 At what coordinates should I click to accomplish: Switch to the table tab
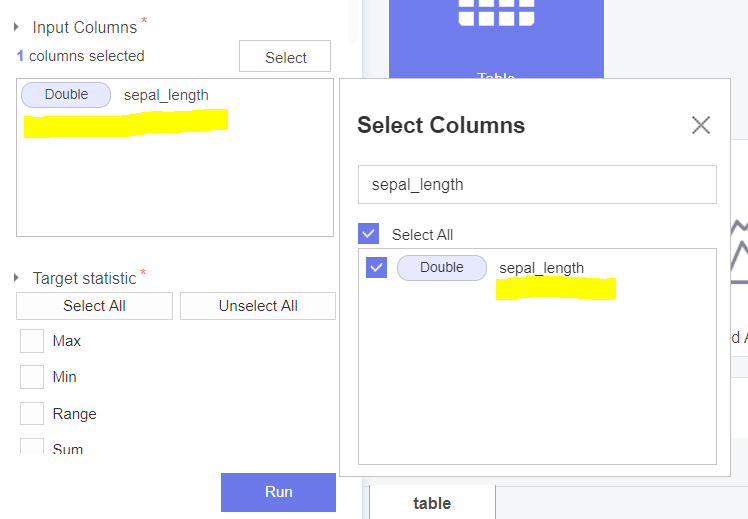point(432,503)
